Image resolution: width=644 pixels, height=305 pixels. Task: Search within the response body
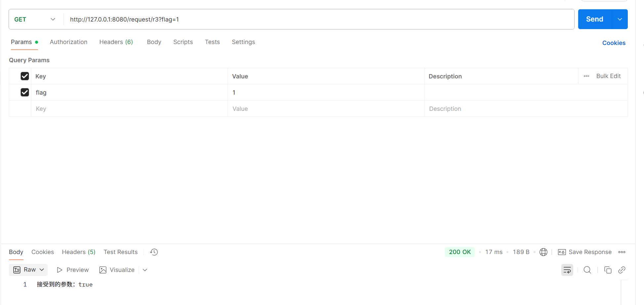587,270
